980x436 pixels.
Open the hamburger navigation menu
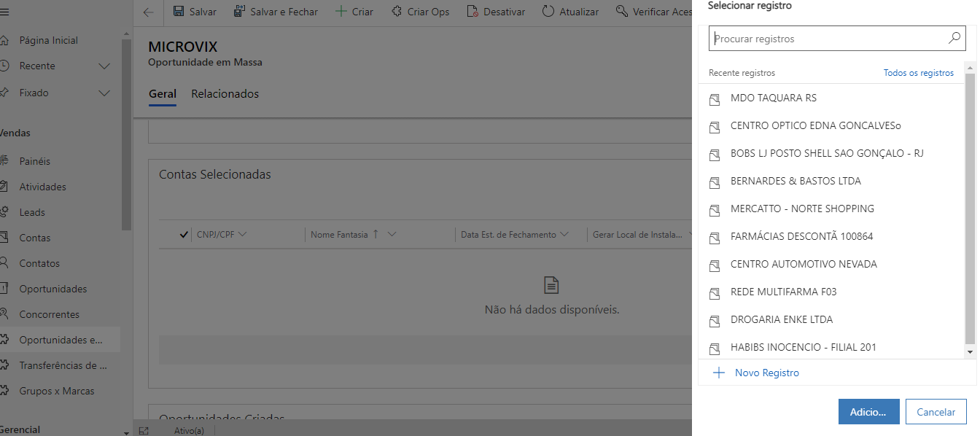tap(4, 11)
